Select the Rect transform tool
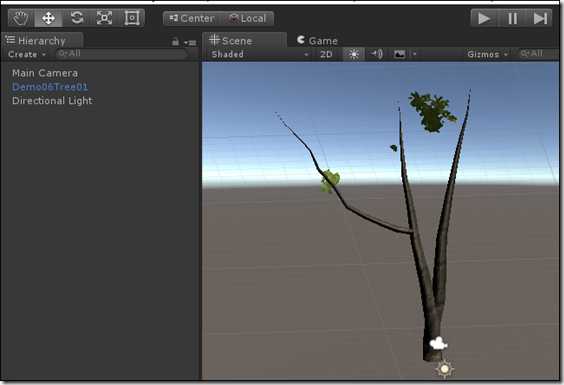The image size is (564, 385). [x=132, y=18]
